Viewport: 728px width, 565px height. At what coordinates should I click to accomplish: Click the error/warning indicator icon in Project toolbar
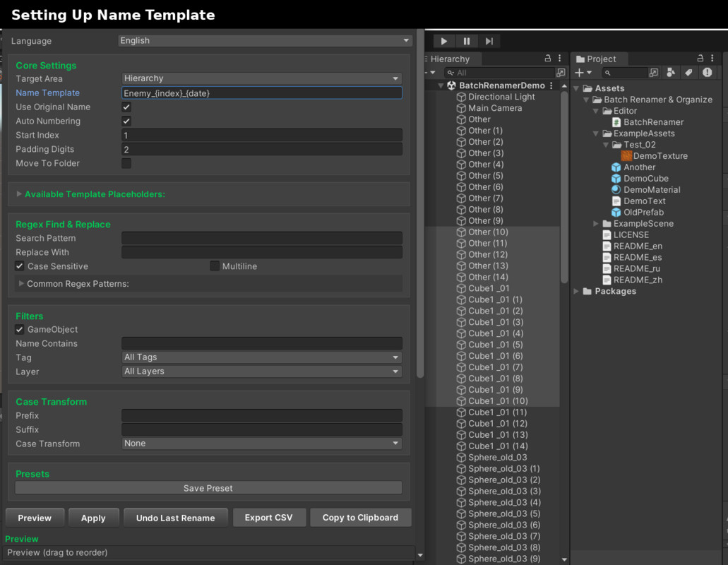707,73
